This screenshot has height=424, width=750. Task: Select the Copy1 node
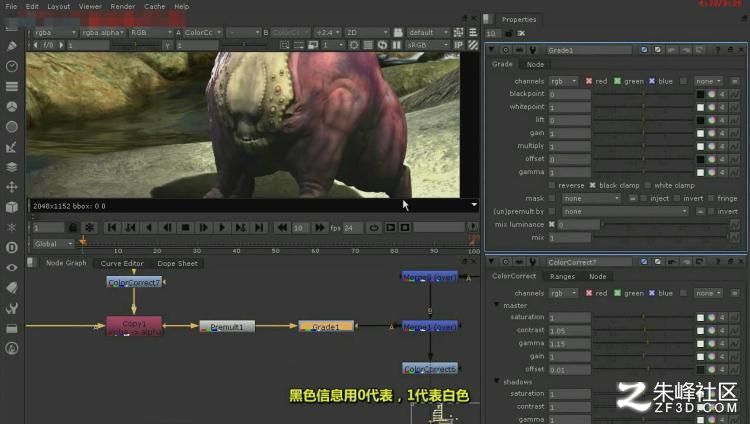134,326
